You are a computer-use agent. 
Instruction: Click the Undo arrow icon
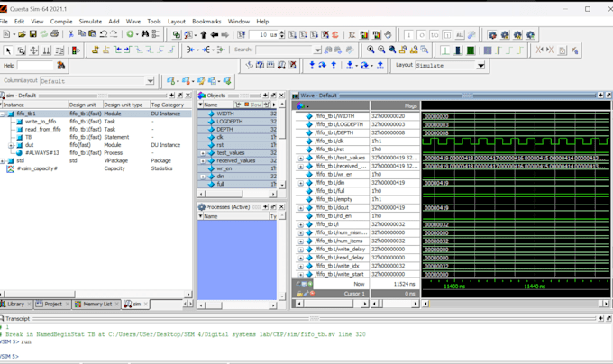[103, 34]
